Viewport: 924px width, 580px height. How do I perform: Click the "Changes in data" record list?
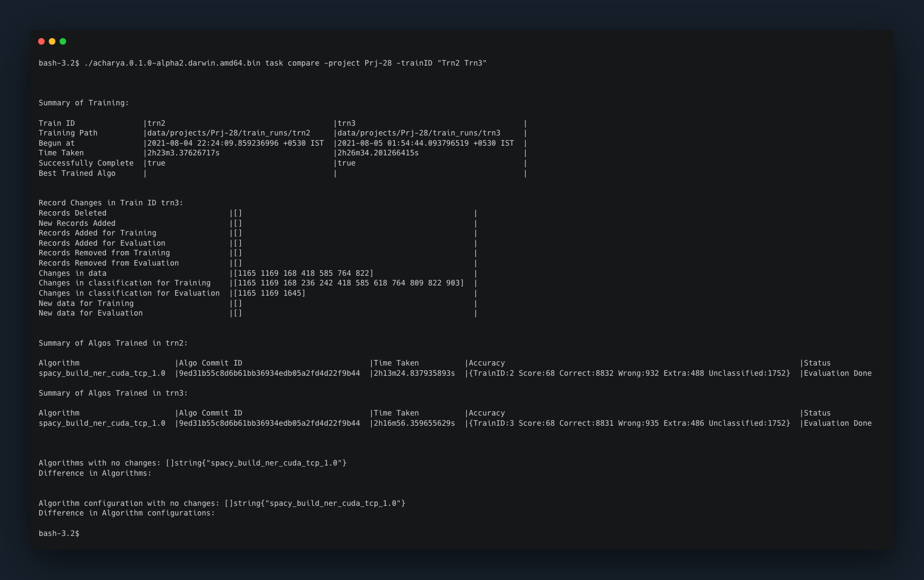[x=304, y=274]
